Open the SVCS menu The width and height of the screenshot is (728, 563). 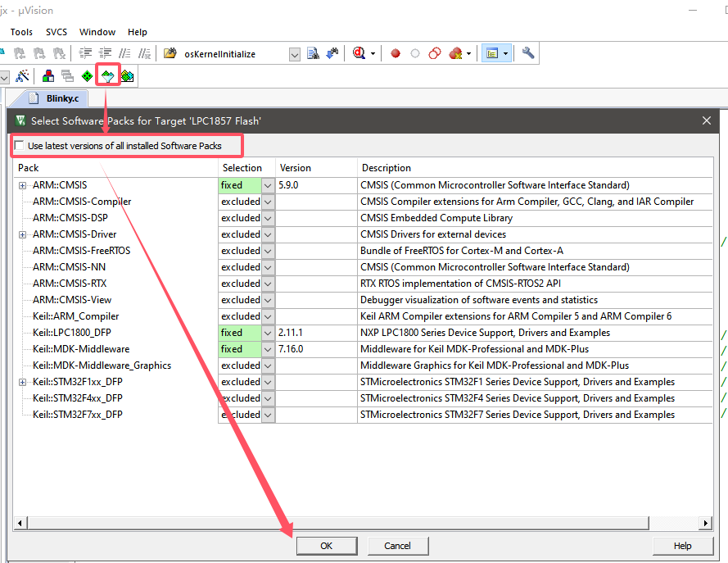57,32
